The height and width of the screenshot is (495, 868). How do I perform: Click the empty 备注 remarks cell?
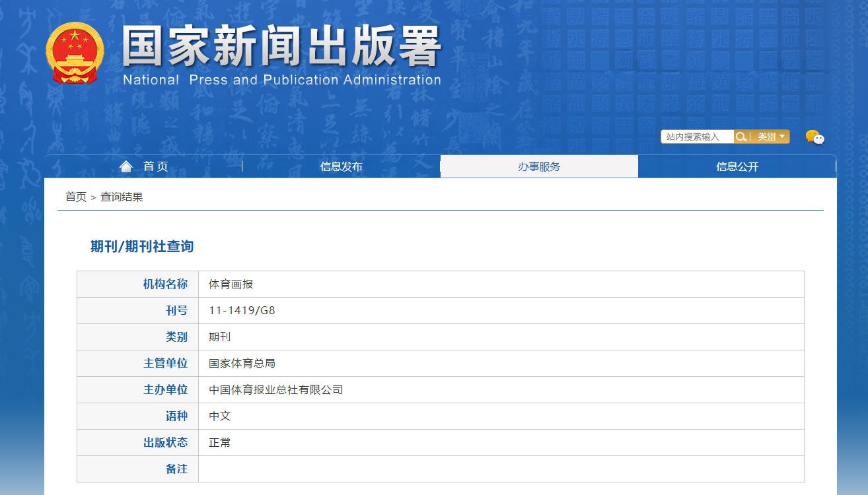[x=501, y=469]
